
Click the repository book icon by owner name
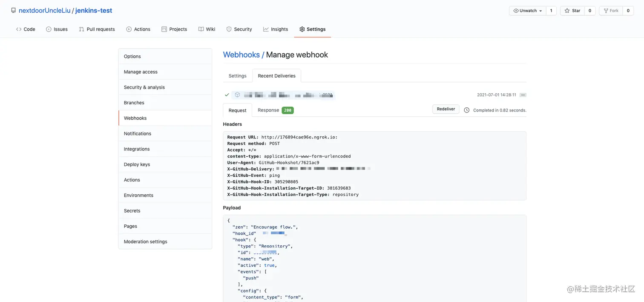click(13, 11)
